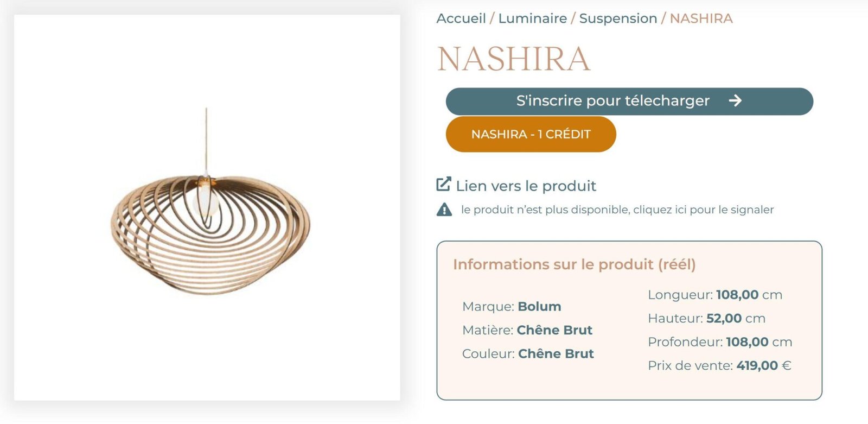Image resolution: width=868 pixels, height=424 pixels.
Task: Click the Couleur Chêne Brut value
Action: pos(556,353)
